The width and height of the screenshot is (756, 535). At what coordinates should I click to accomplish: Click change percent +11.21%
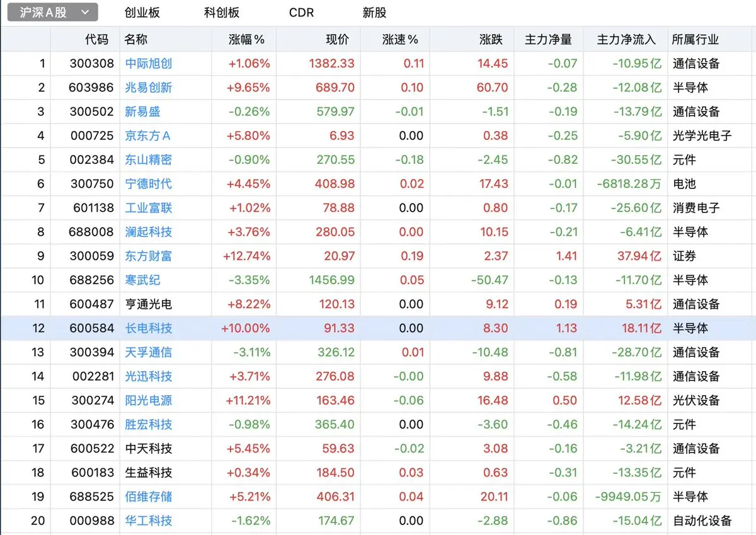[x=247, y=400]
